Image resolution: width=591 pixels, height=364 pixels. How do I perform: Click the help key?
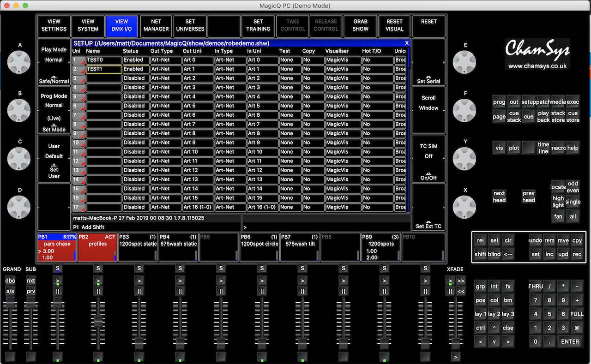[573, 148]
